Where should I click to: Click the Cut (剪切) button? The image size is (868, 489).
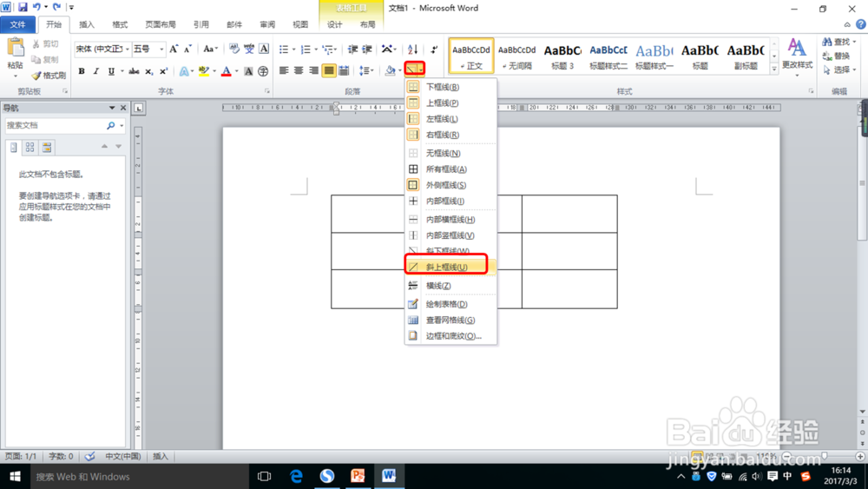point(45,43)
